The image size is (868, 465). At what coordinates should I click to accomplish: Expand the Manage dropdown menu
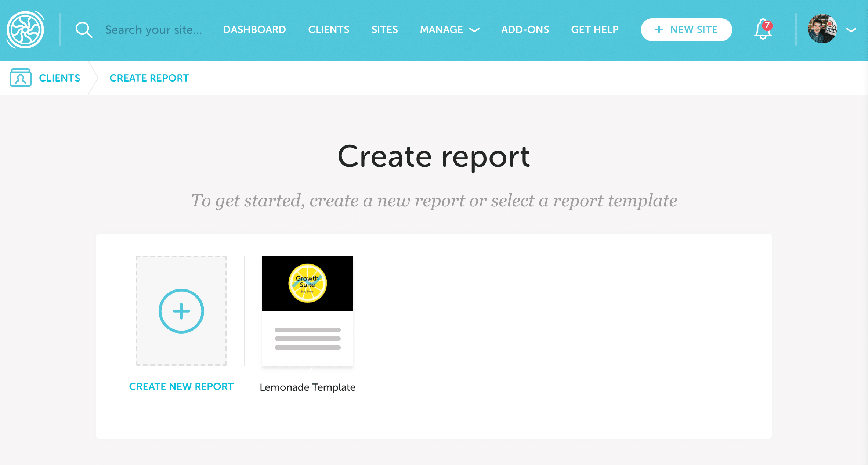(x=449, y=30)
